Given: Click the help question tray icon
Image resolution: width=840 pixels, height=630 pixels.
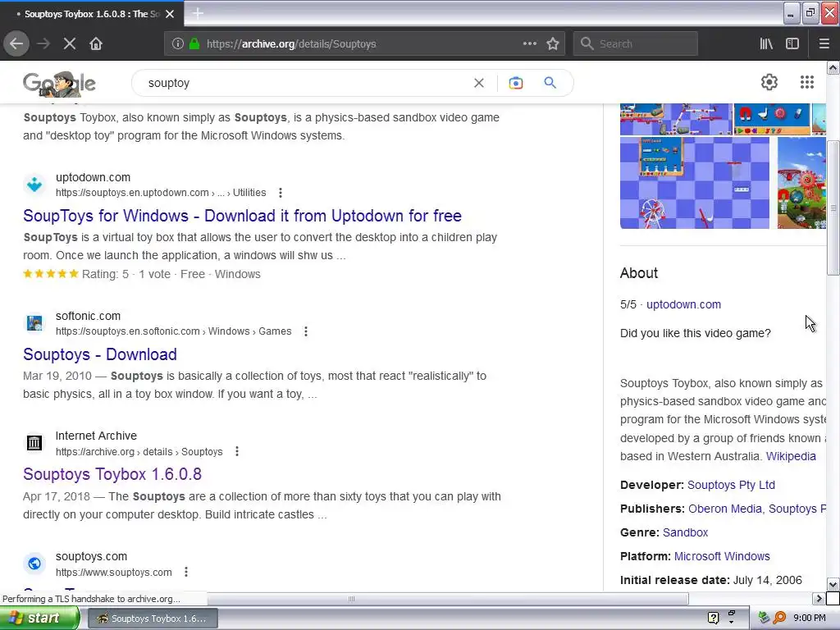Looking at the screenshot, I should pyautogui.click(x=713, y=619).
